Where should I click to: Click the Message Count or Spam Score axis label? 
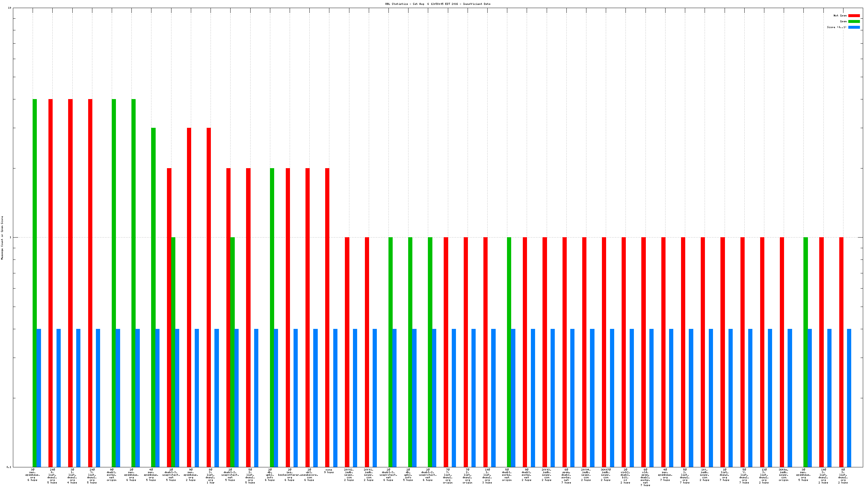(2, 238)
